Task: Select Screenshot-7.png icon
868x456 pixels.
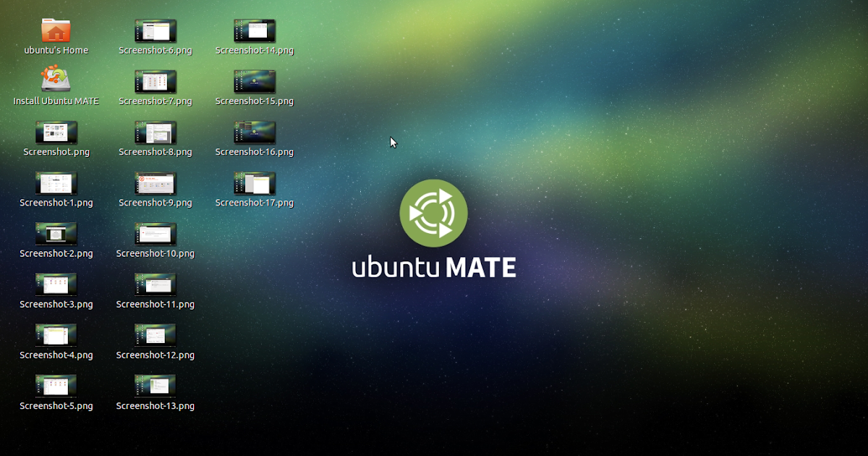Action: pos(156,82)
